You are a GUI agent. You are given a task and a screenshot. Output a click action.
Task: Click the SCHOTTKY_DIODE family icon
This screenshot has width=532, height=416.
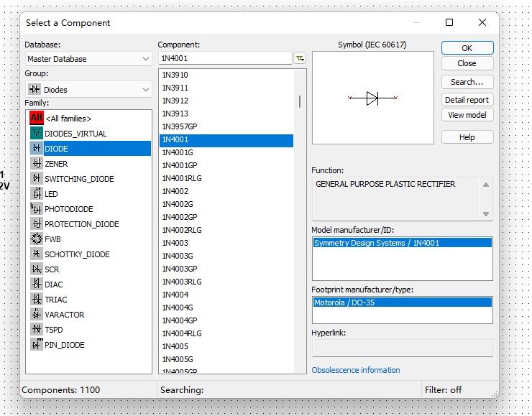(36, 254)
